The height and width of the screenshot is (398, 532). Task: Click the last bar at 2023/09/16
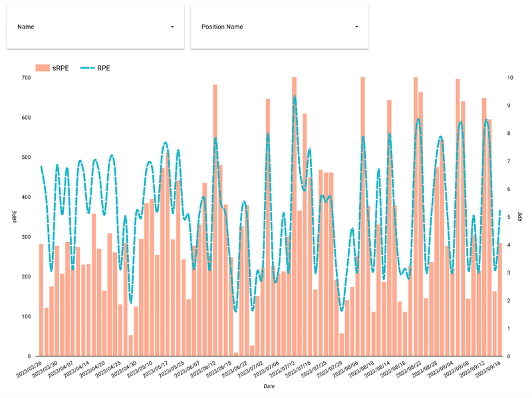500,300
